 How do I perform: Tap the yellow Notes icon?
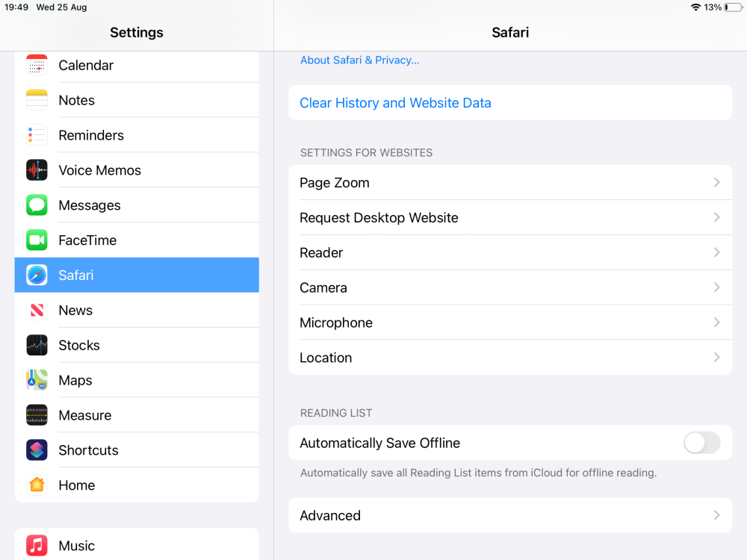(37, 100)
